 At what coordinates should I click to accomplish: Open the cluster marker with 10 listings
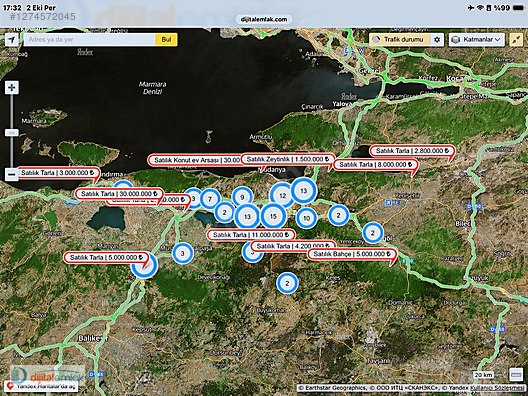[306, 218]
